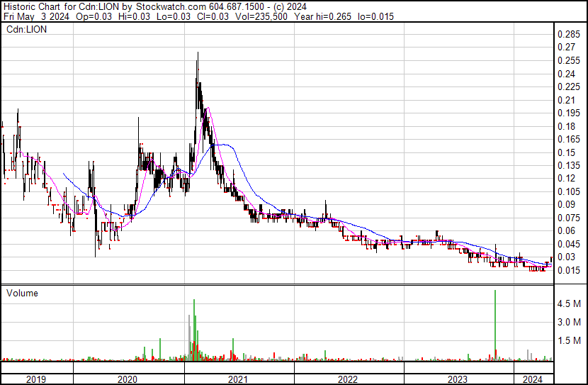The height and width of the screenshot is (385, 588).
Task: Click the chart title 'Historic Chart for Cdn:LION'
Action: point(62,7)
